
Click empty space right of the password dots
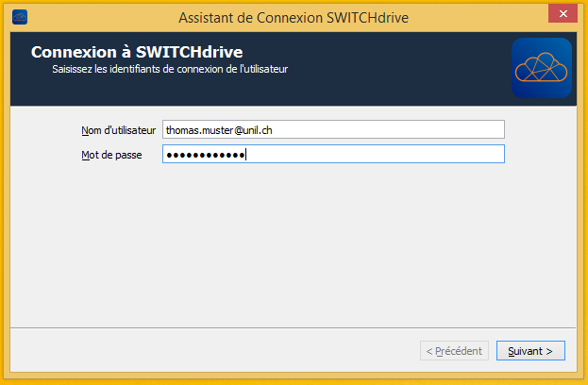(378, 154)
